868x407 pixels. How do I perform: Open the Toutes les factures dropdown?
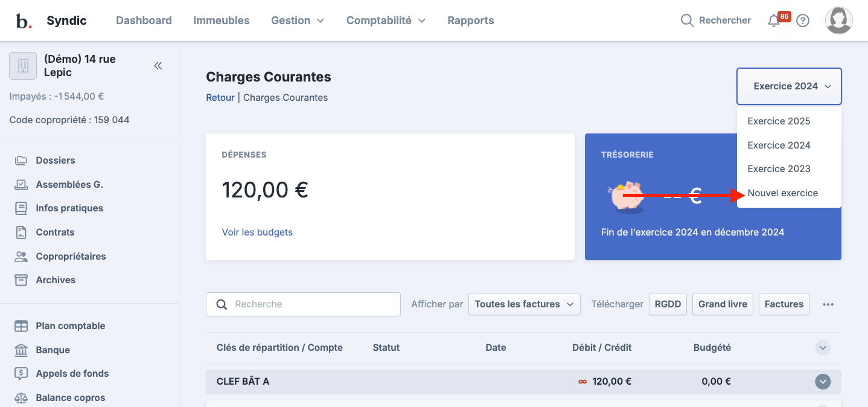(x=524, y=304)
